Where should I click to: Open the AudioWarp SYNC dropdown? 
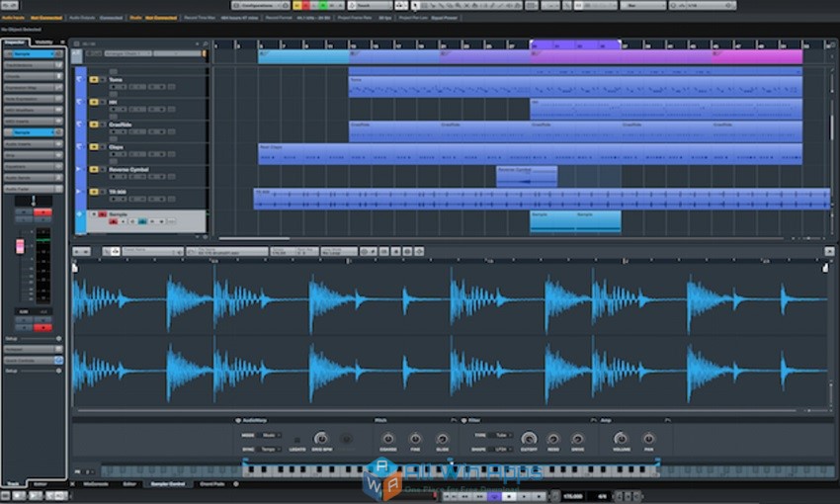[271, 450]
